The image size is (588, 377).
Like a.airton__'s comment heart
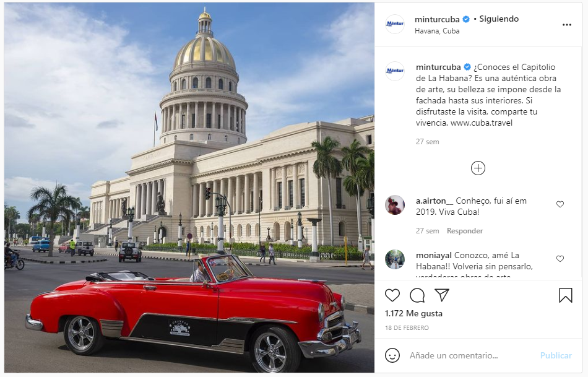tap(560, 204)
